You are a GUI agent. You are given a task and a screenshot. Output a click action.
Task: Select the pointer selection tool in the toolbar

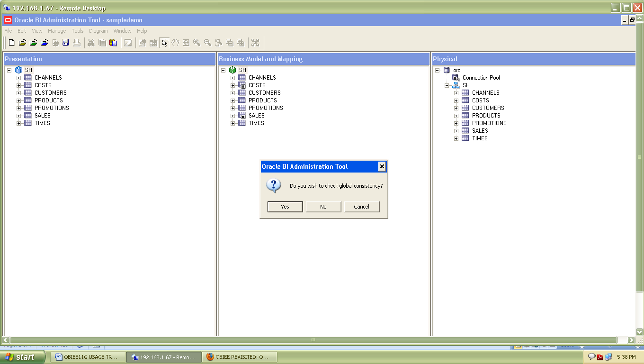pos(164,43)
